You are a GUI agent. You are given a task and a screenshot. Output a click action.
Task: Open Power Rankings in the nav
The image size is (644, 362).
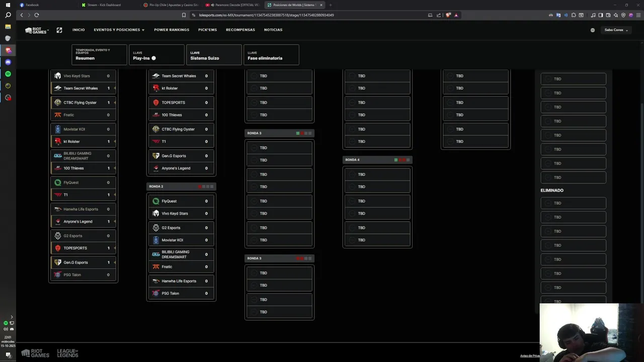(172, 30)
